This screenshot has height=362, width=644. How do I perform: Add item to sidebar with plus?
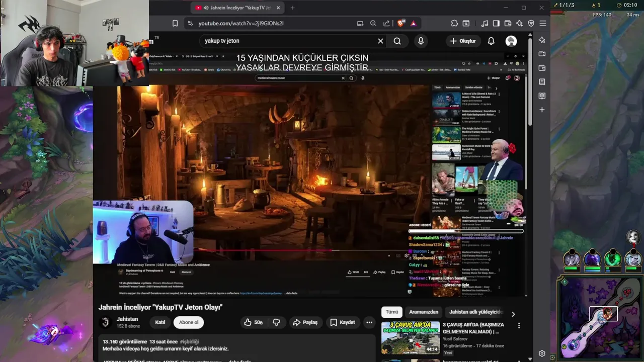[542, 110]
